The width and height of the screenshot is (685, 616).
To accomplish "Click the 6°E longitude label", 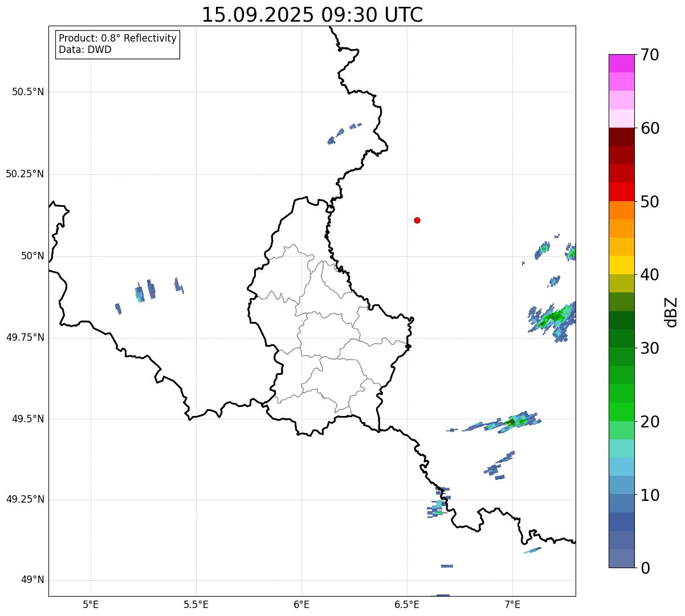I will click(301, 605).
